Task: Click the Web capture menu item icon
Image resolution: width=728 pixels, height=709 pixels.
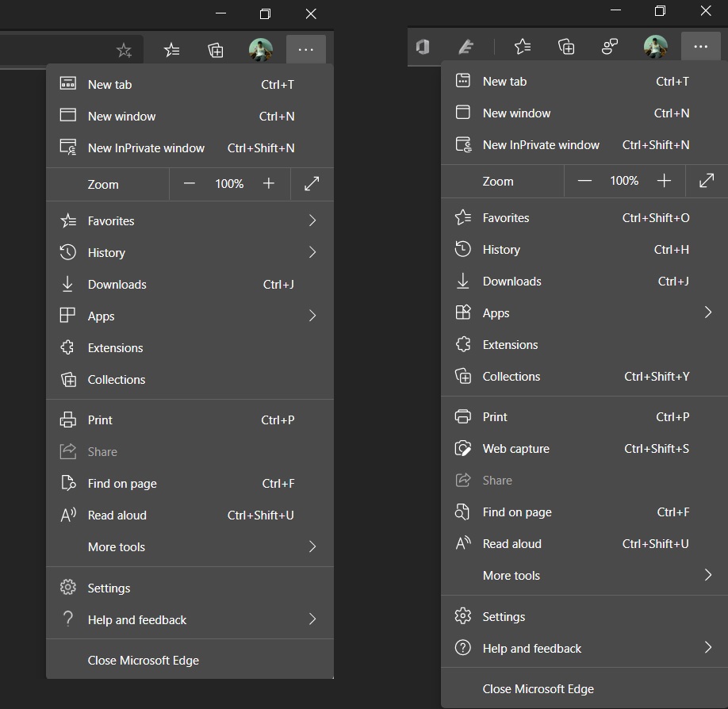Action: (462, 448)
